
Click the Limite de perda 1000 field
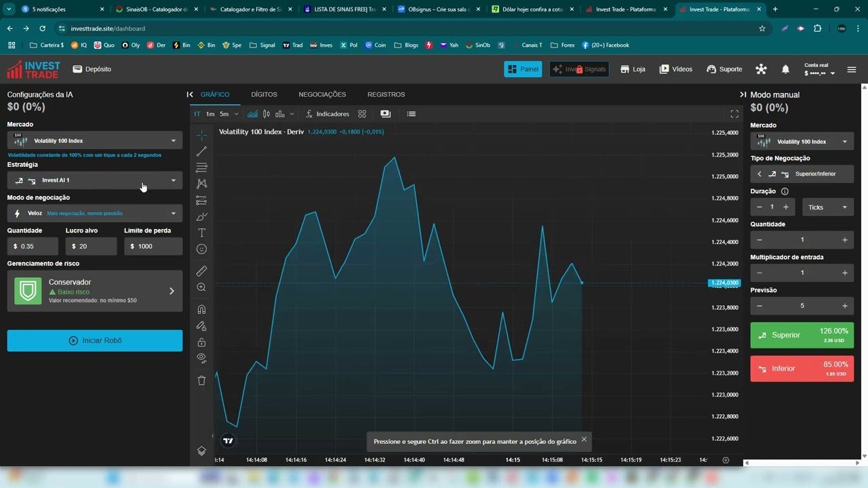(x=153, y=246)
